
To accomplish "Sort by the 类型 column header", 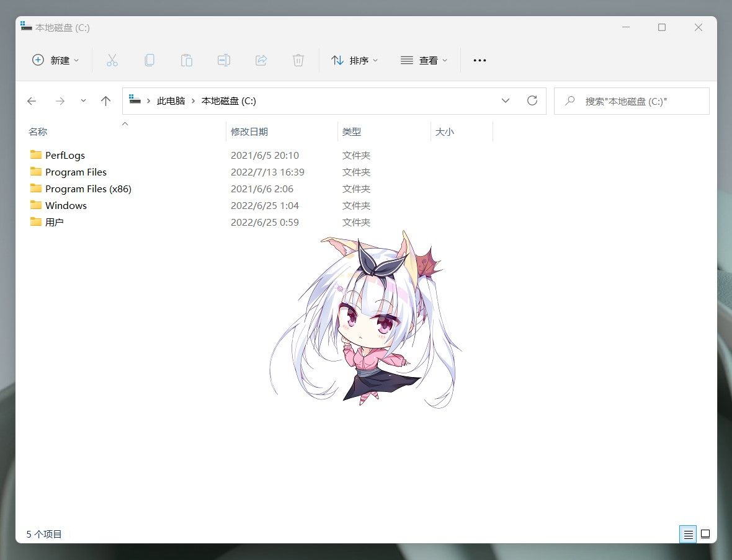I will pyautogui.click(x=352, y=131).
